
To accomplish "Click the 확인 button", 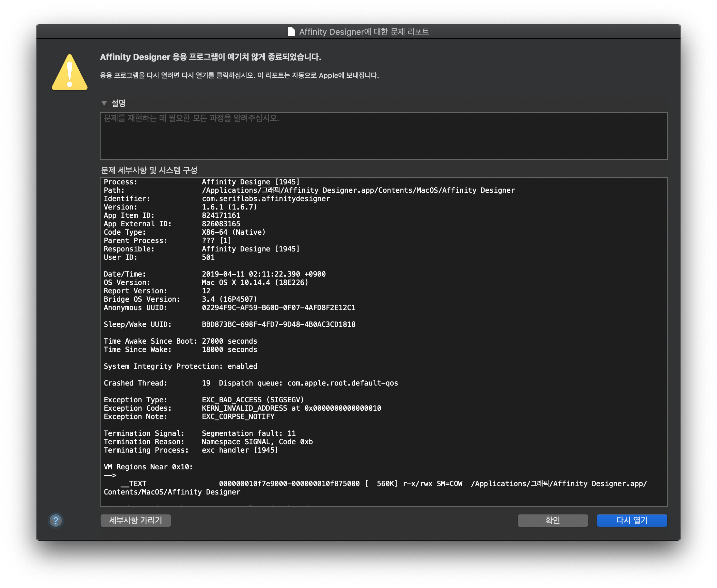I will (553, 521).
